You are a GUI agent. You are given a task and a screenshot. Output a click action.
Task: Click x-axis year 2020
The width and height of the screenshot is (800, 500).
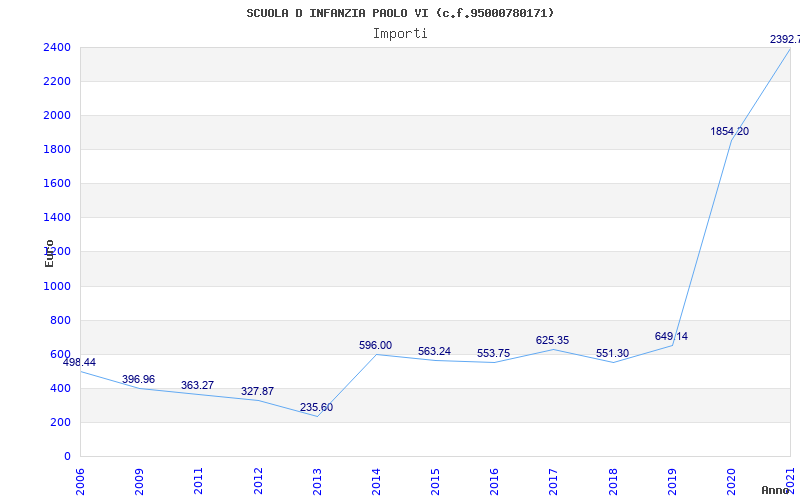732,481
